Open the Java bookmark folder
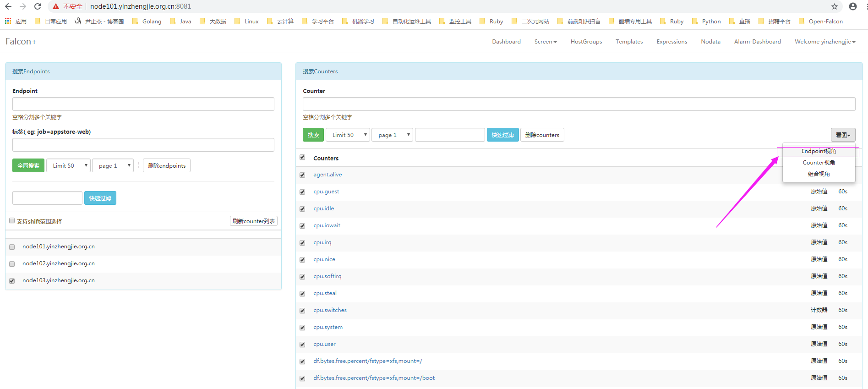 point(180,21)
